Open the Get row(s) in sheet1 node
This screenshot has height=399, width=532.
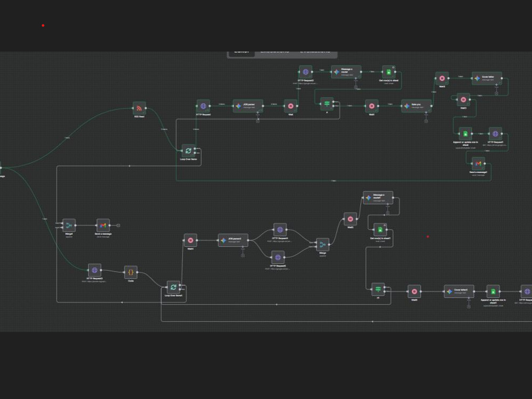pos(380,230)
